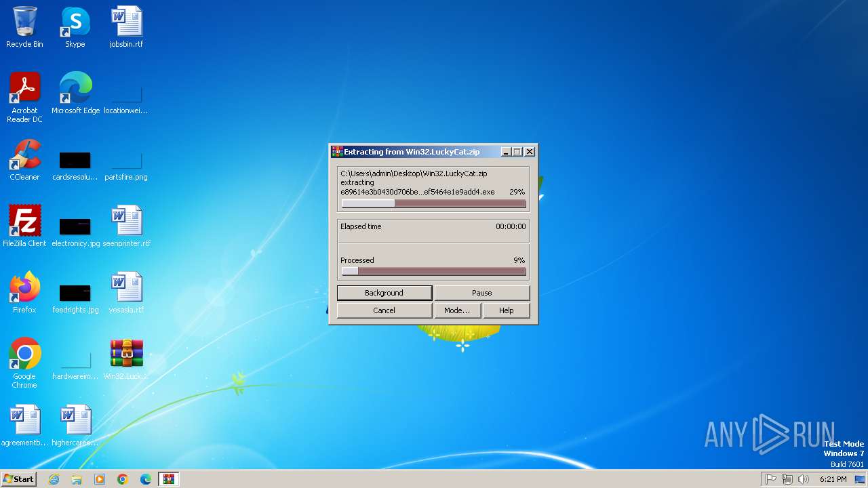Select the Win32.Luck... WinRAR archive icon
The width and height of the screenshot is (868, 488).
[x=126, y=359]
